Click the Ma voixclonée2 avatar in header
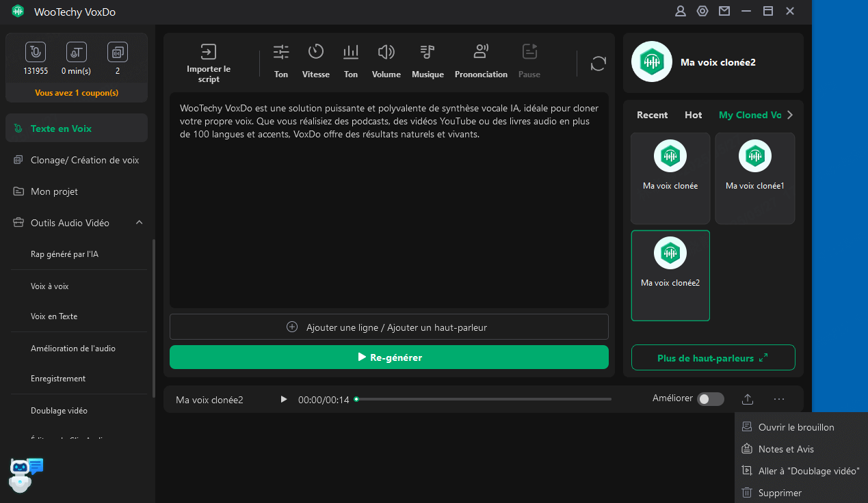Image resolution: width=868 pixels, height=503 pixels. pos(651,62)
